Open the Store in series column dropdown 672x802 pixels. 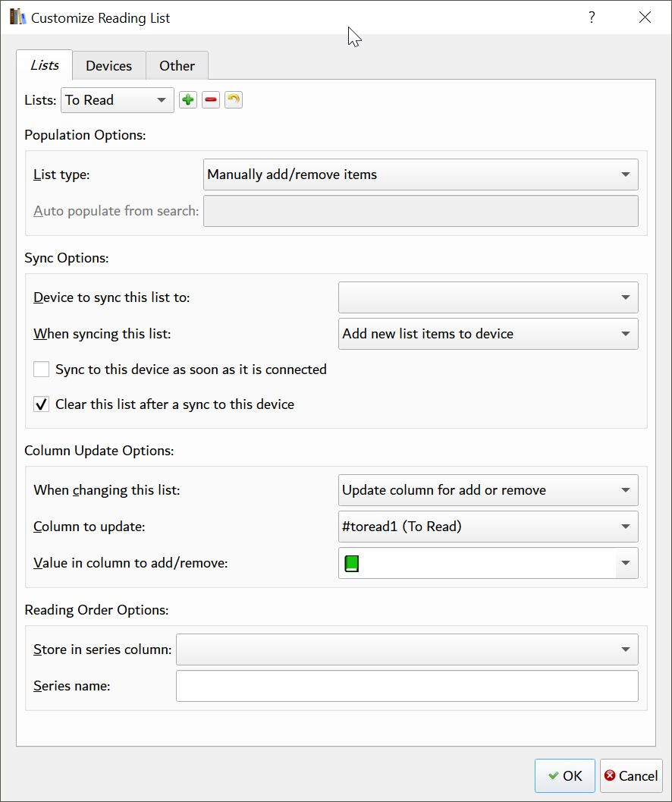point(407,649)
